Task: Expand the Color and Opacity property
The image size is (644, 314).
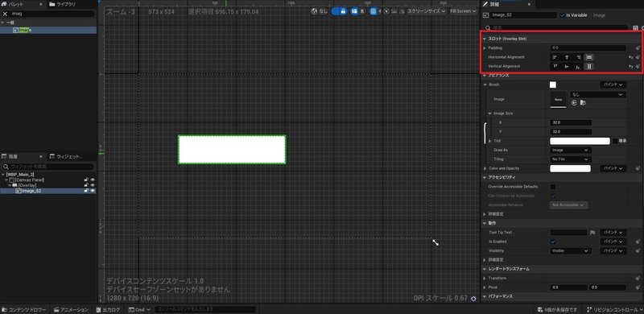Action: [485, 168]
